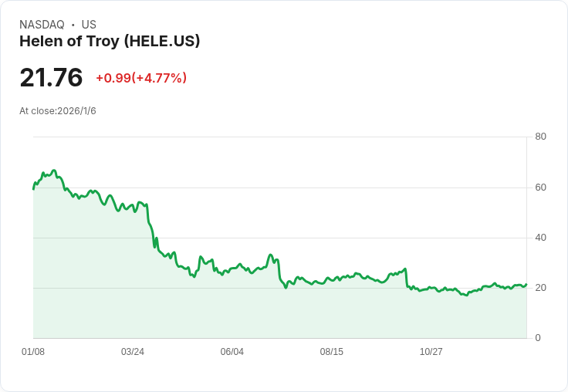Select the 40 y-axis label
This screenshot has height=392, width=568.
tap(540, 237)
